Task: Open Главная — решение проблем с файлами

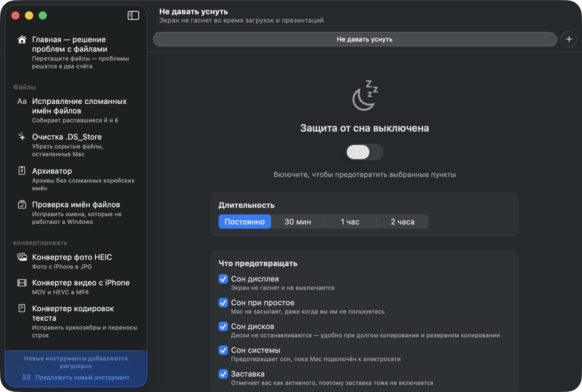Action: tap(76, 53)
